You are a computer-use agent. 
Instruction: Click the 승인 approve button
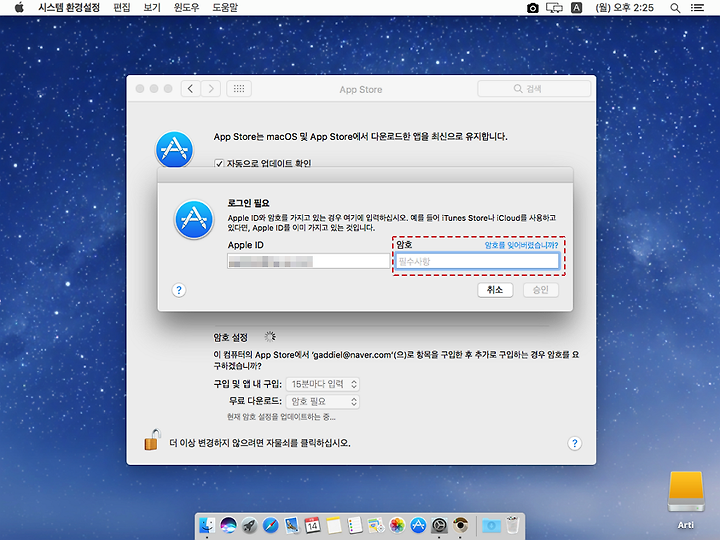pos(541,290)
